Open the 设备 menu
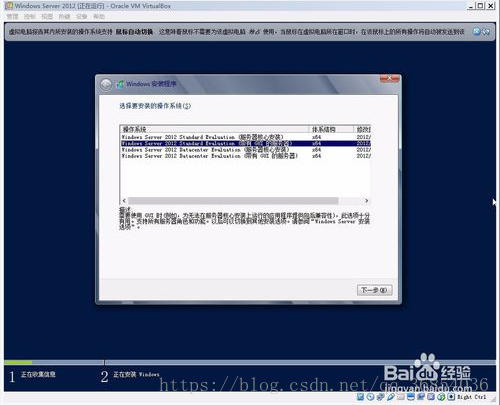 82,16
